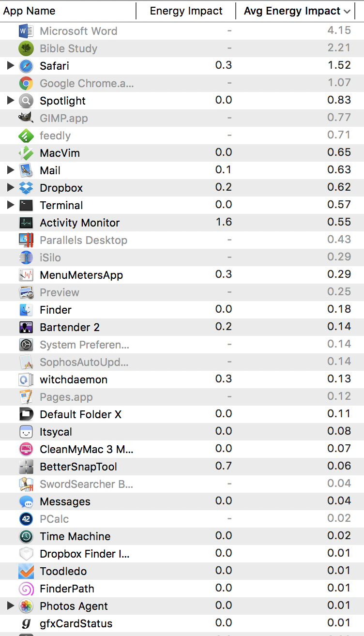Select the Microsoft Word 4.15 average value
Image resolution: width=364 pixels, height=636 pixels.
click(339, 30)
